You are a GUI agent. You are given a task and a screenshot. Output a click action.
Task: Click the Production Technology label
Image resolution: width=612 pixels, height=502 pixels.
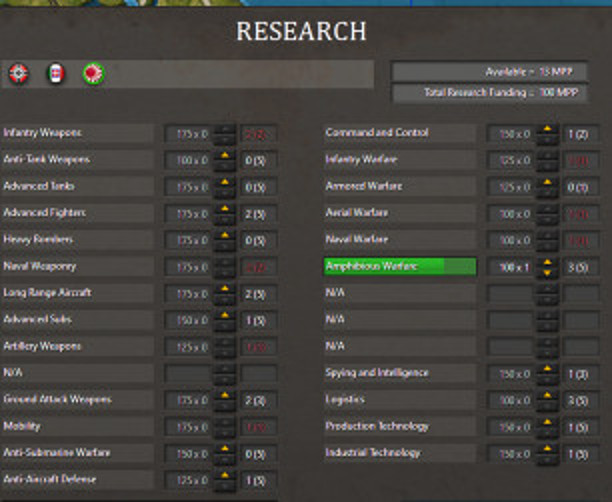tap(377, 426)
